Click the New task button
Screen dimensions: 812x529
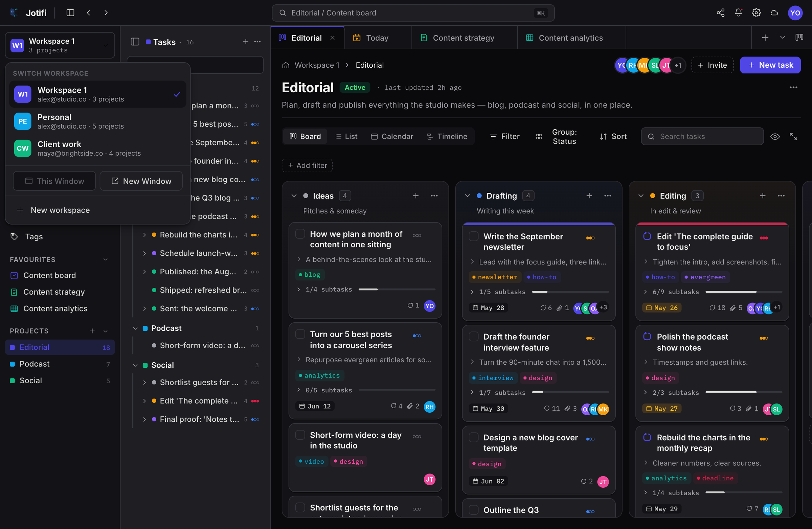(770, 65)
